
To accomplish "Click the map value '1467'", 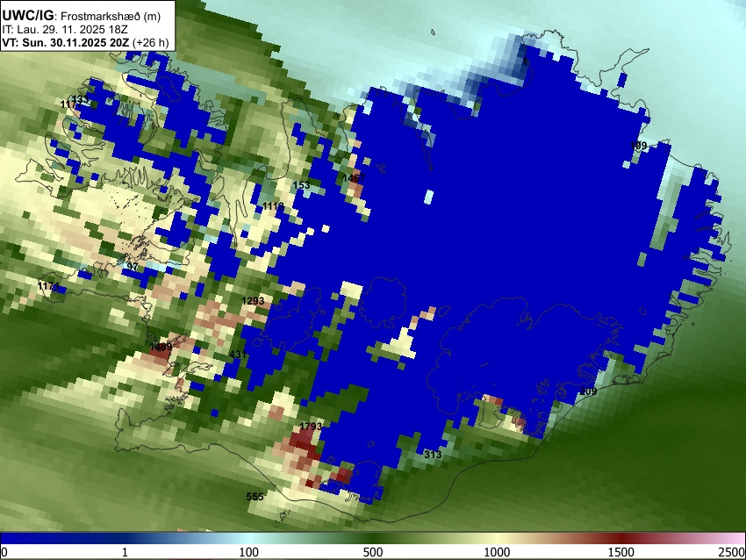I will click(x=354, y=178).
